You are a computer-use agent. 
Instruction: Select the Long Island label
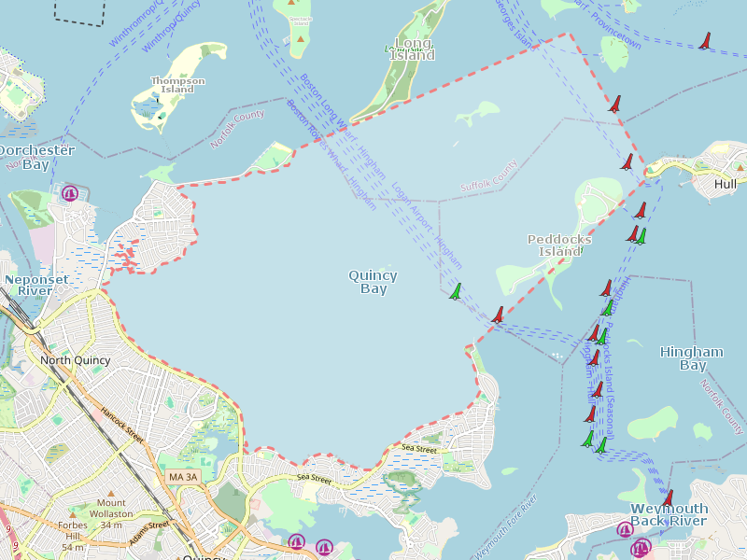click(x=415, y=49)
